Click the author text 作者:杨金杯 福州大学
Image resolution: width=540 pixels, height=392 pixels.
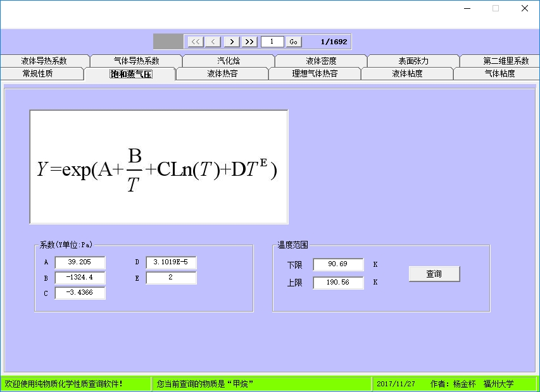click(472, 384)
